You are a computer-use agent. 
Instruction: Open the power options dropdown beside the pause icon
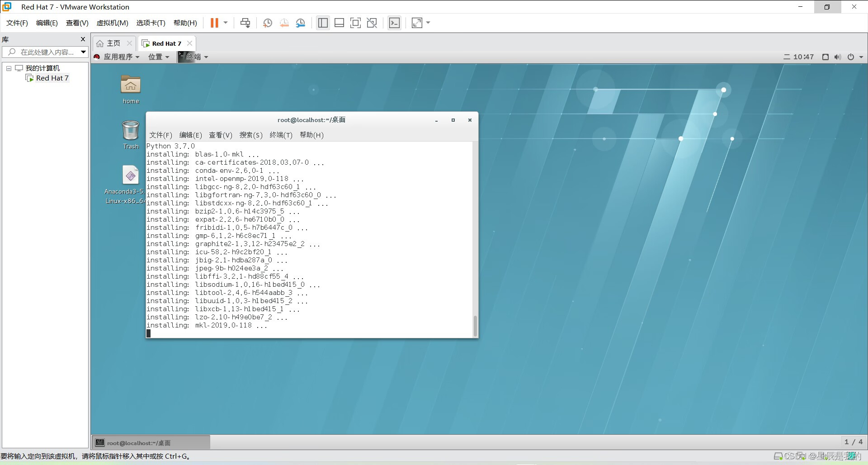225,23
